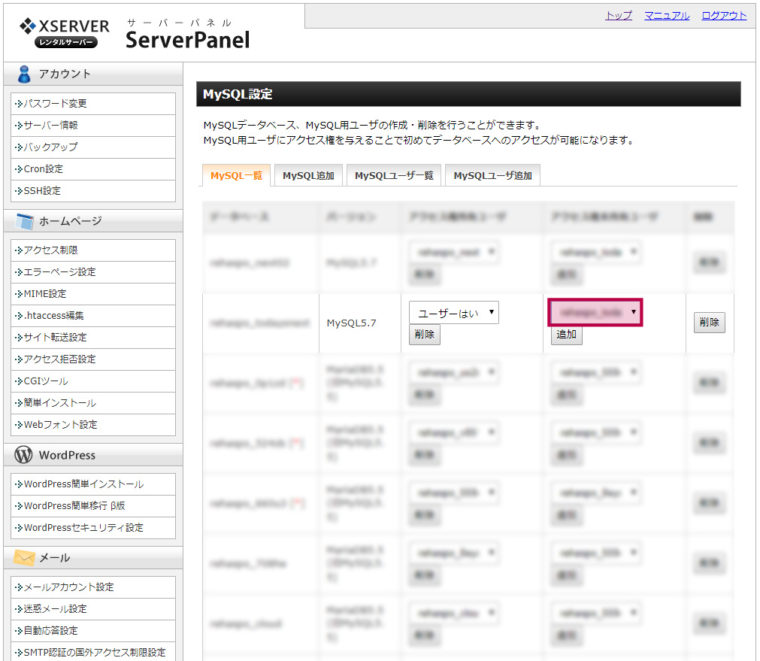Open WordPress簡単インストール
Image resolution: width=760 pixels, height=661 pixels.
[93, 484]
